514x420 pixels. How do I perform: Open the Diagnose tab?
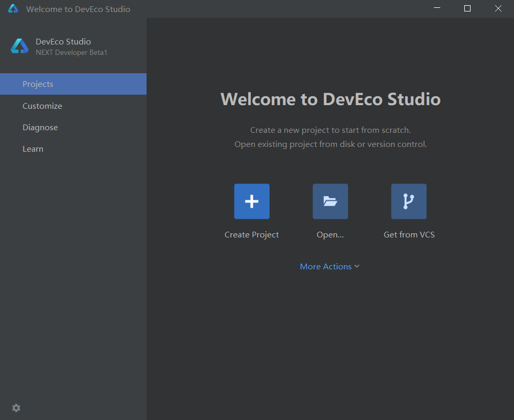point(73,128)
